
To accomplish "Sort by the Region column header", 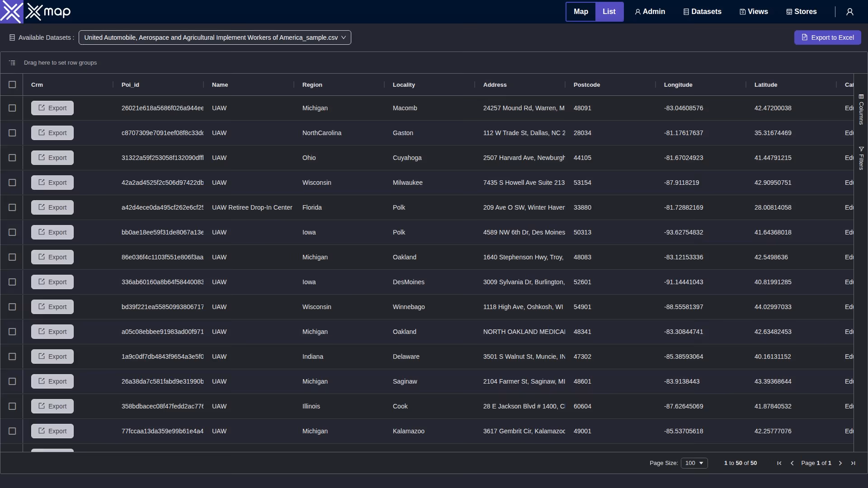I will (x=312, y=85).
